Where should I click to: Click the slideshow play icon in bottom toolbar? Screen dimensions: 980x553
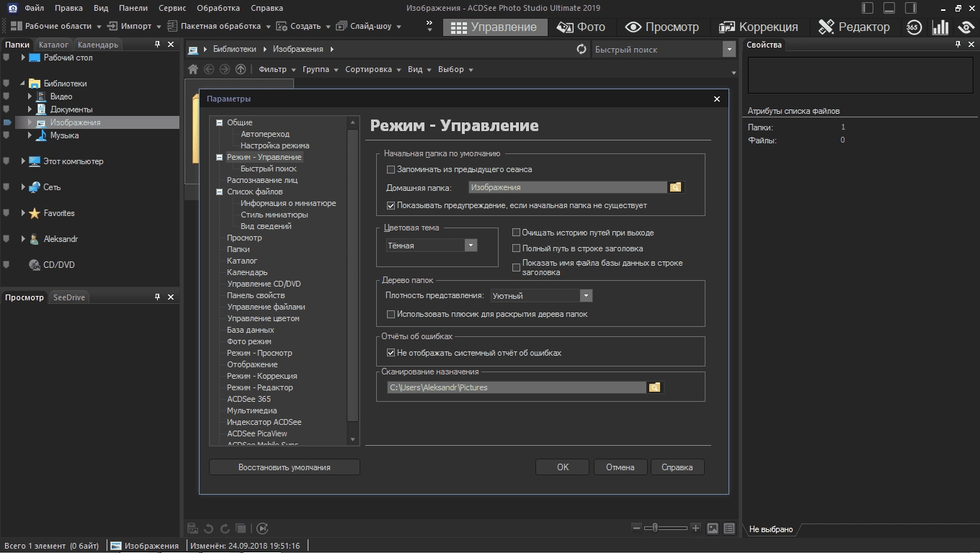click(262, 529)
